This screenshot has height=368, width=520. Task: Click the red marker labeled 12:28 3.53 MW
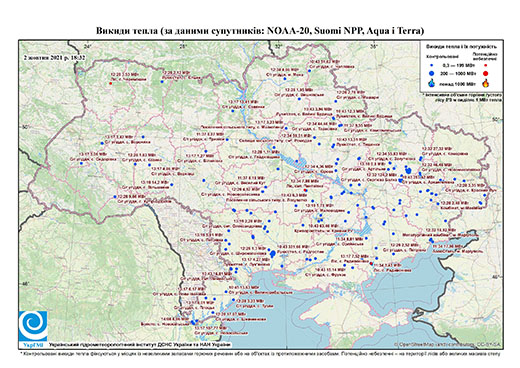[111, 84]
